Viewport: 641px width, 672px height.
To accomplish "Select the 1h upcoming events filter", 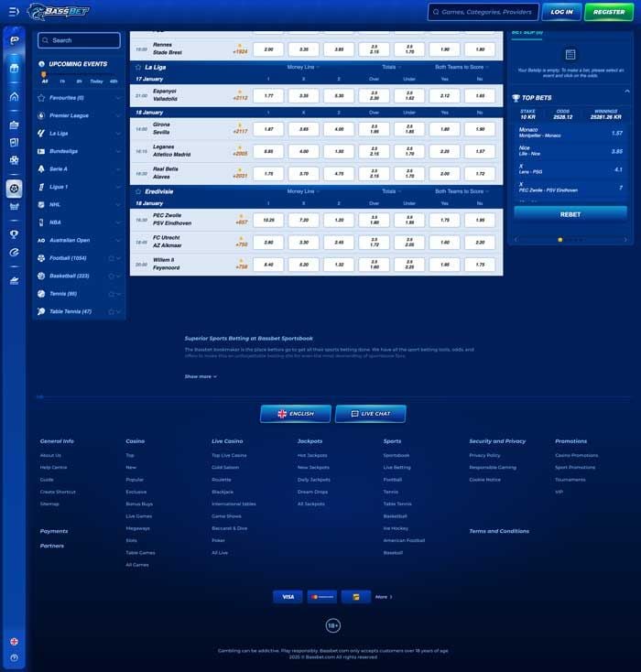I will (x=61, y=81).
